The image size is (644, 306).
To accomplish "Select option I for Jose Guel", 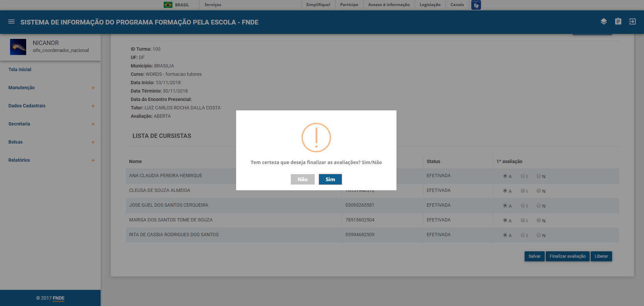I will tap(523, 205).
